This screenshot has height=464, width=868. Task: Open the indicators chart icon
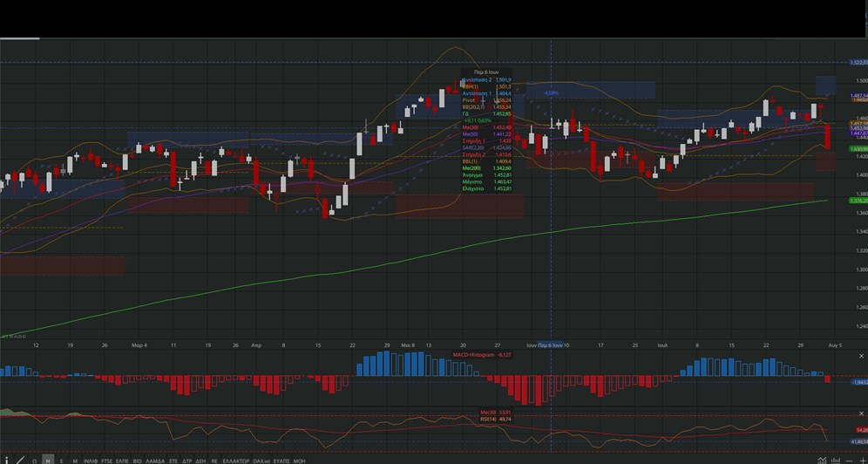coord(822,461)
